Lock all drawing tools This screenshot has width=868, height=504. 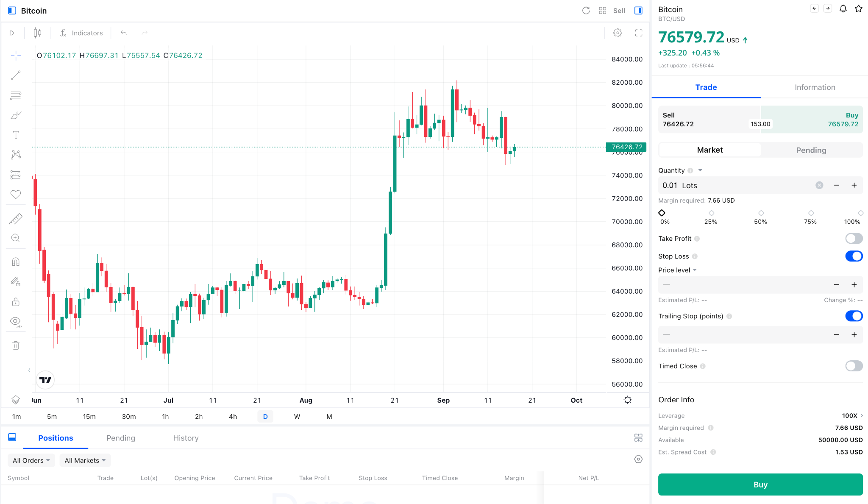[x=16, y=302]
